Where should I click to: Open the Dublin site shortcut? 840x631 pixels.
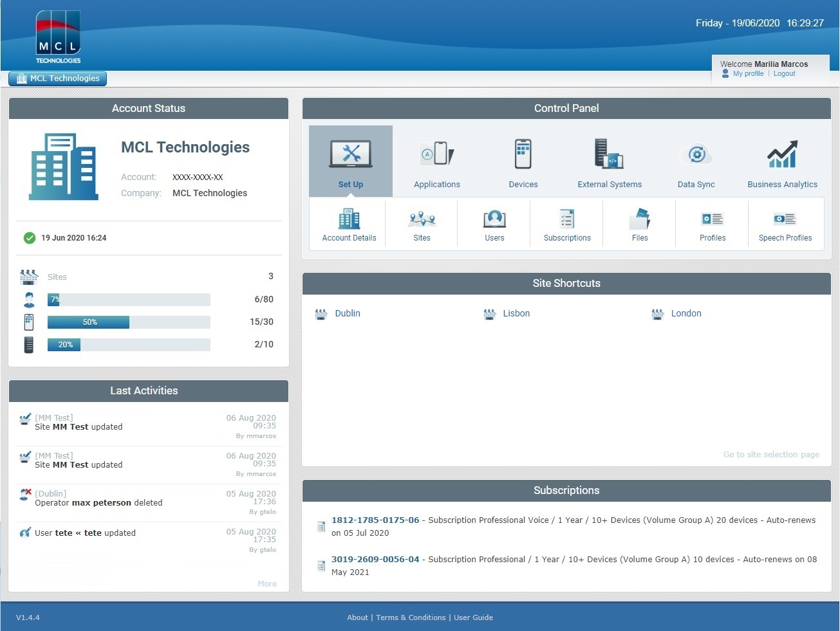tap(348, 313)
